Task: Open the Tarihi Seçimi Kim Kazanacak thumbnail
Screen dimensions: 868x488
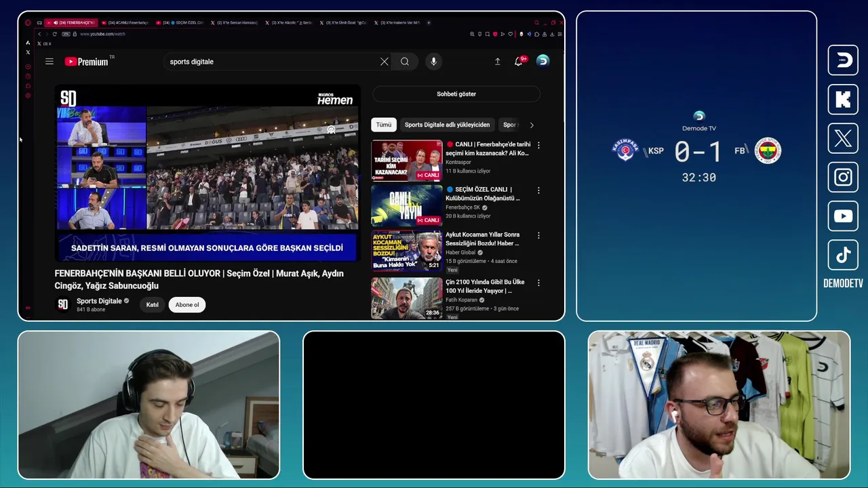Action: point(407,161)
